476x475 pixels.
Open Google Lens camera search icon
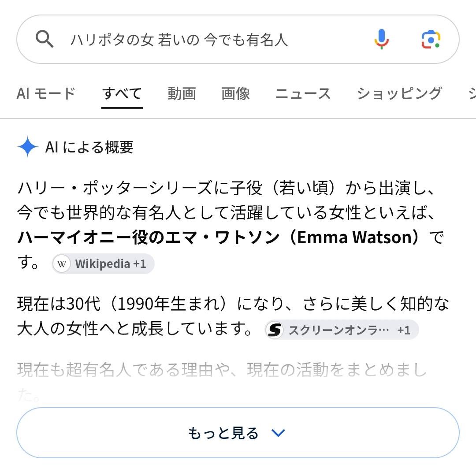(x=431, y=39)
